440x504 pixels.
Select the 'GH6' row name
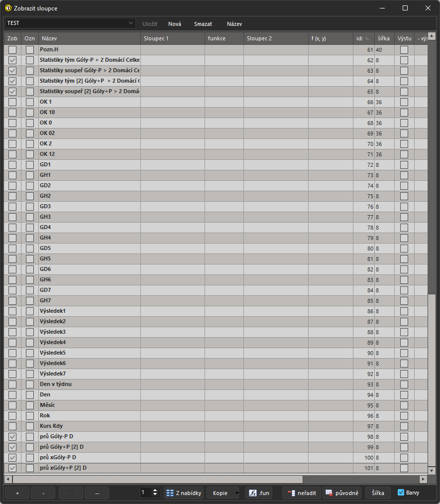(45, 279)
